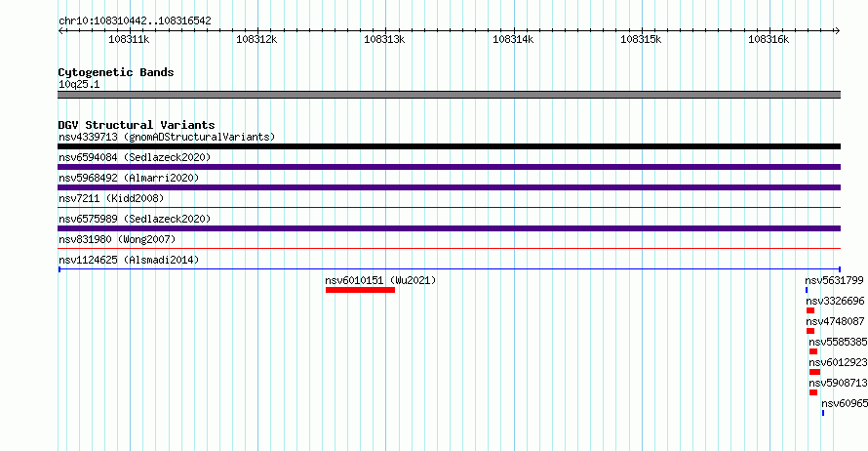Click the 108313k ruler tick label
868x451 pixels.
384,39
